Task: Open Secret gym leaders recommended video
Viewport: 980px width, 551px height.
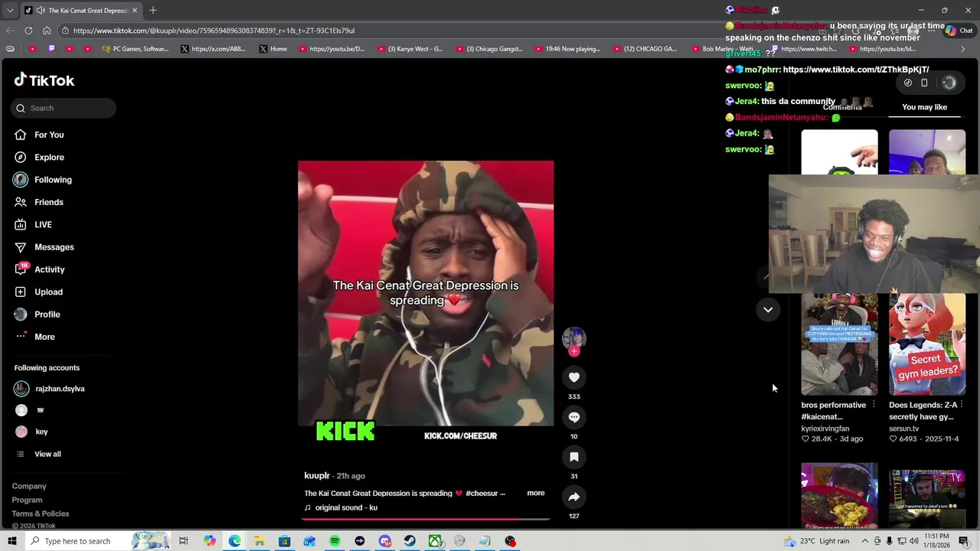Action: click(927, 344)
